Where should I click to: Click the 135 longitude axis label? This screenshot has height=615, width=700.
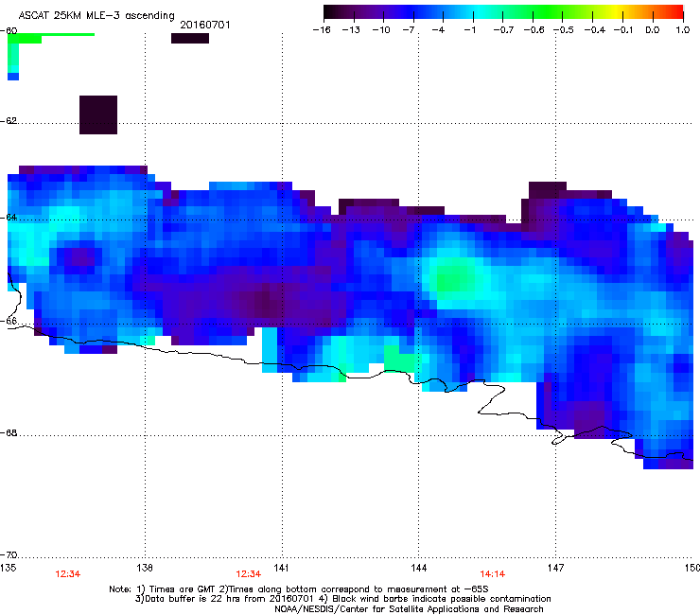pos(8,568)
